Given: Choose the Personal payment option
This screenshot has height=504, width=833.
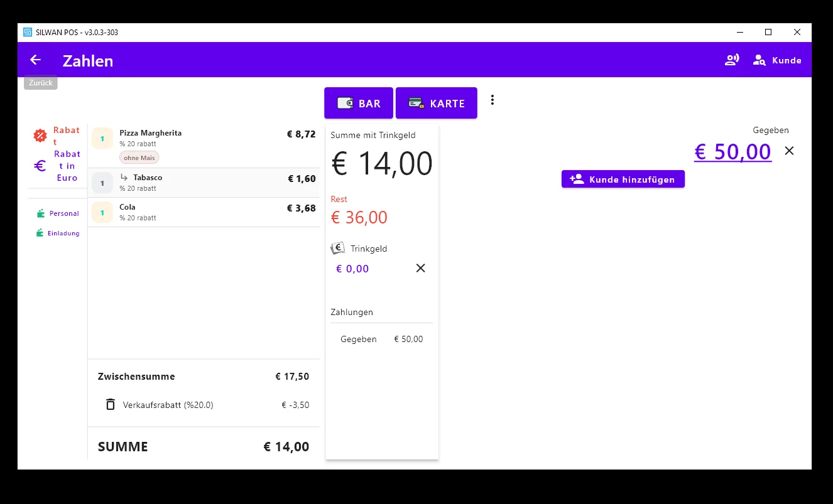Looking at the screenshot, I should pos(57,213).
